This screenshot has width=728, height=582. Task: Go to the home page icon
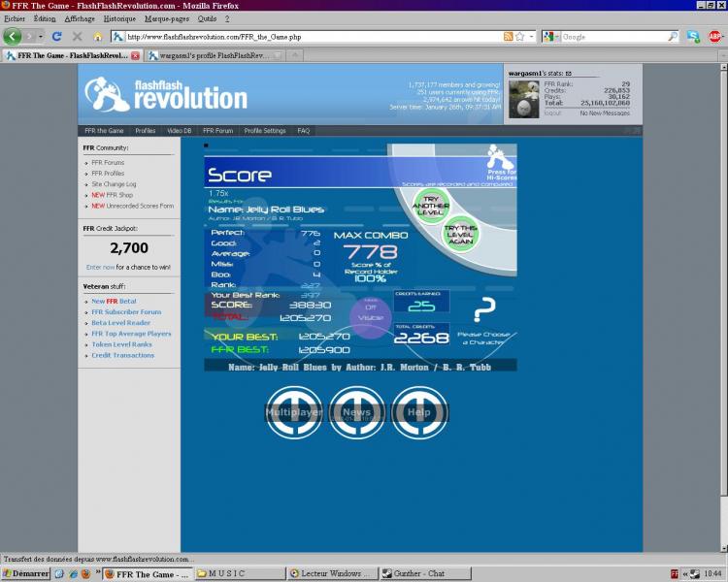tap(97, 37)
